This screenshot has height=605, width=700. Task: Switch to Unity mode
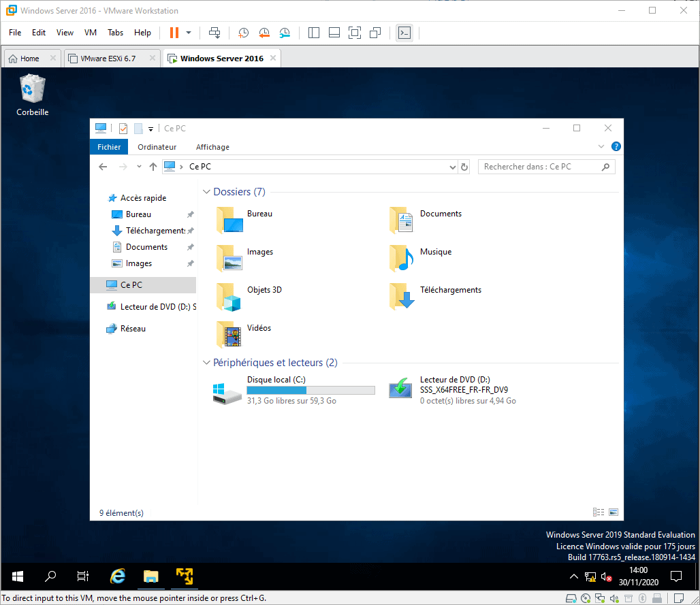click(375, 33)
